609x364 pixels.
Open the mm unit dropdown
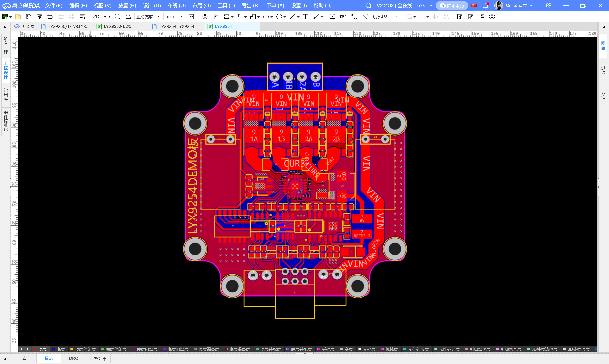(x=174, y=17)
